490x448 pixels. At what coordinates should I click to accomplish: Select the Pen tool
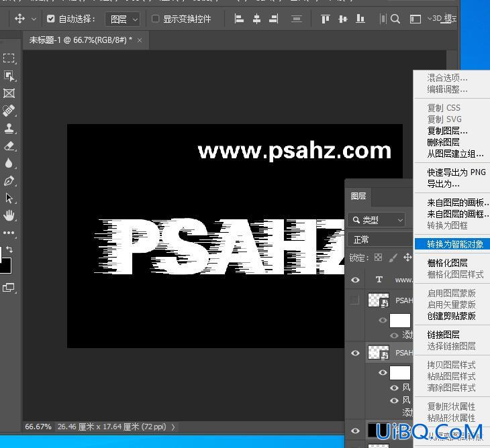click(x=9, y=180)
